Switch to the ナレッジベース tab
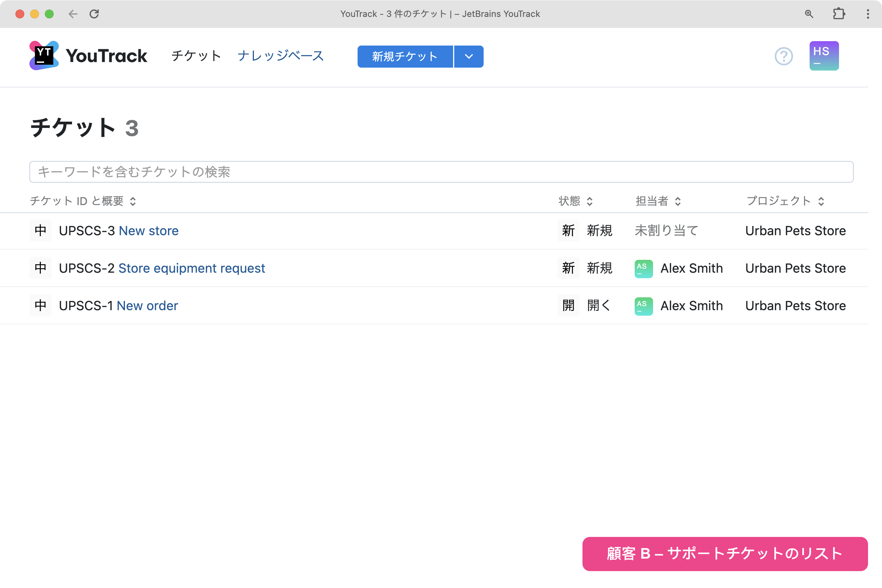 coord(280,56)
